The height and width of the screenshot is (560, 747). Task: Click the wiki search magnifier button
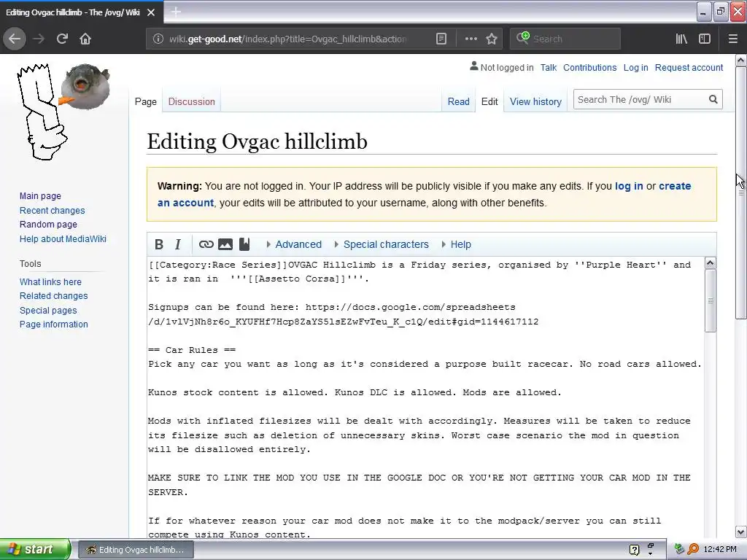click(713, 99)
